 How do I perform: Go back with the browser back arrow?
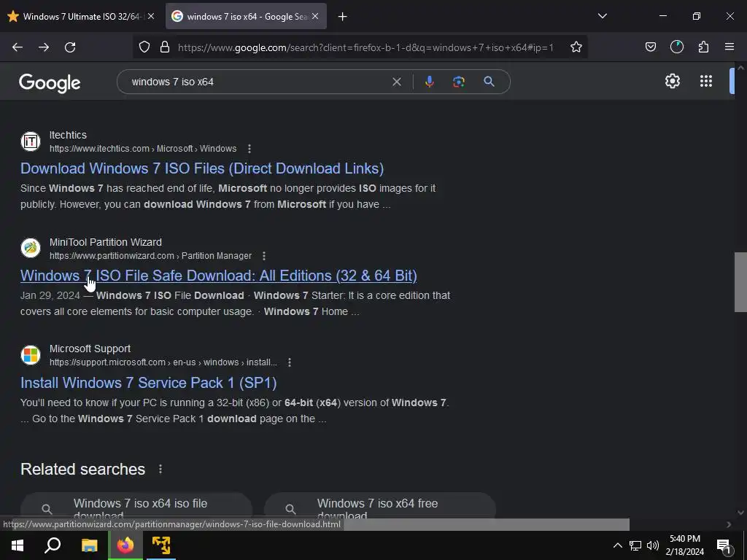click(18, 47)
